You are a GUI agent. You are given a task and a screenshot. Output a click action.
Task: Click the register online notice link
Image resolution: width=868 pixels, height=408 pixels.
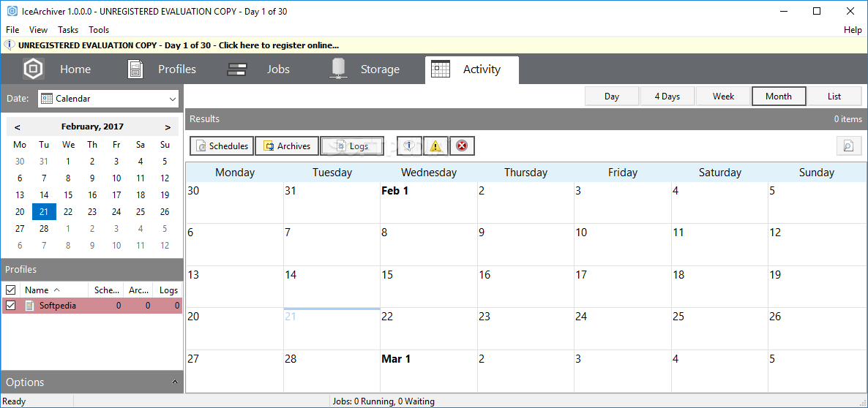178,45
